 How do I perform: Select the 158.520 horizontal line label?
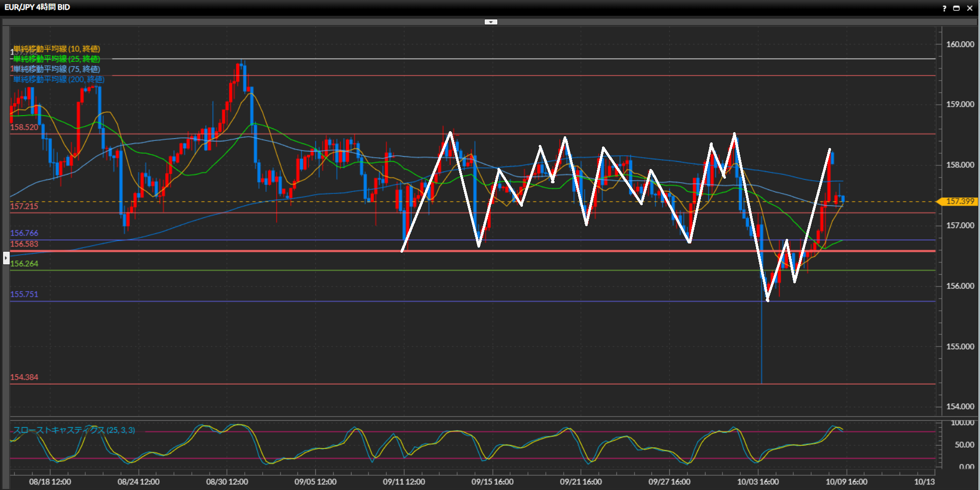click(24, 127)
